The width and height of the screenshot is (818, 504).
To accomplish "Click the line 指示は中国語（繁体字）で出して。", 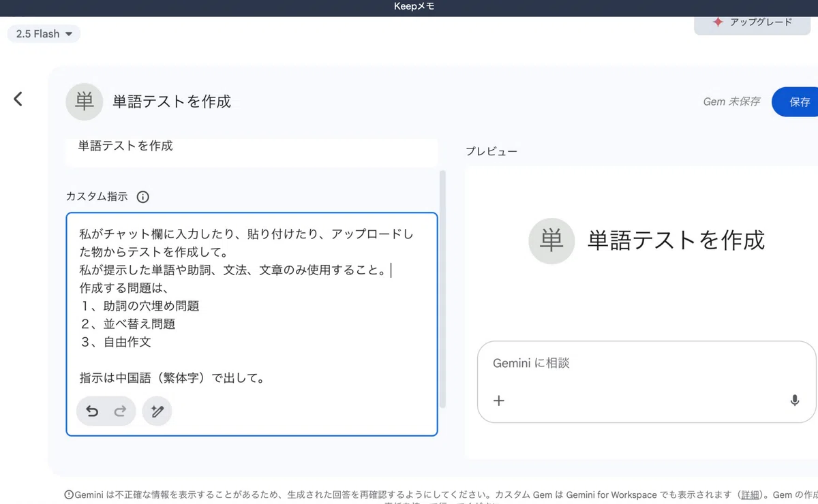I will (172, 378).
